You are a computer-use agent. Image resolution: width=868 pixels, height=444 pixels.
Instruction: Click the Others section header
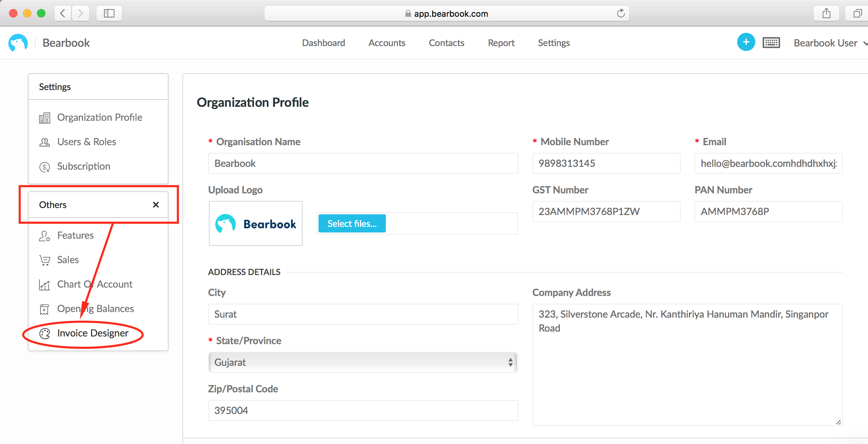98,205
